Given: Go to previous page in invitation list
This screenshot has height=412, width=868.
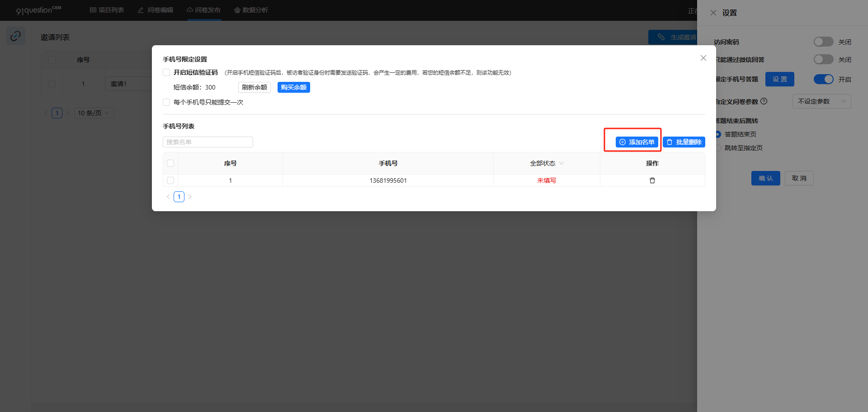Looking at the screenshot, I should tap(46, 113).
